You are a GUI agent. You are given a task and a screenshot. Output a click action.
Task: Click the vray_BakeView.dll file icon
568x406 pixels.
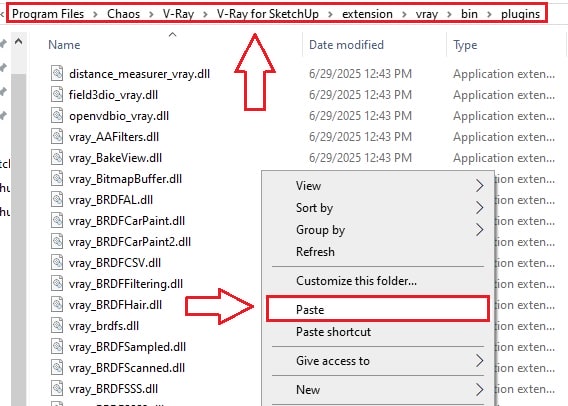pos(57,158)
